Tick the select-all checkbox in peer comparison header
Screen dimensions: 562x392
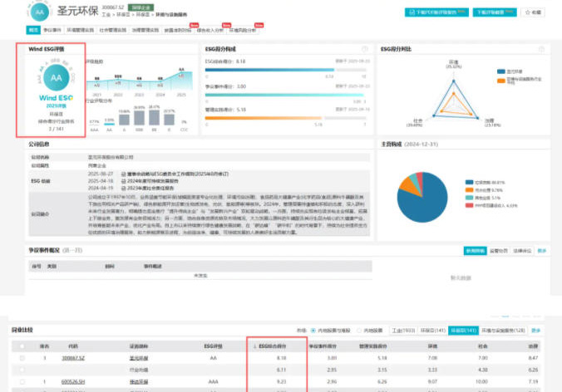coord(22,346)
